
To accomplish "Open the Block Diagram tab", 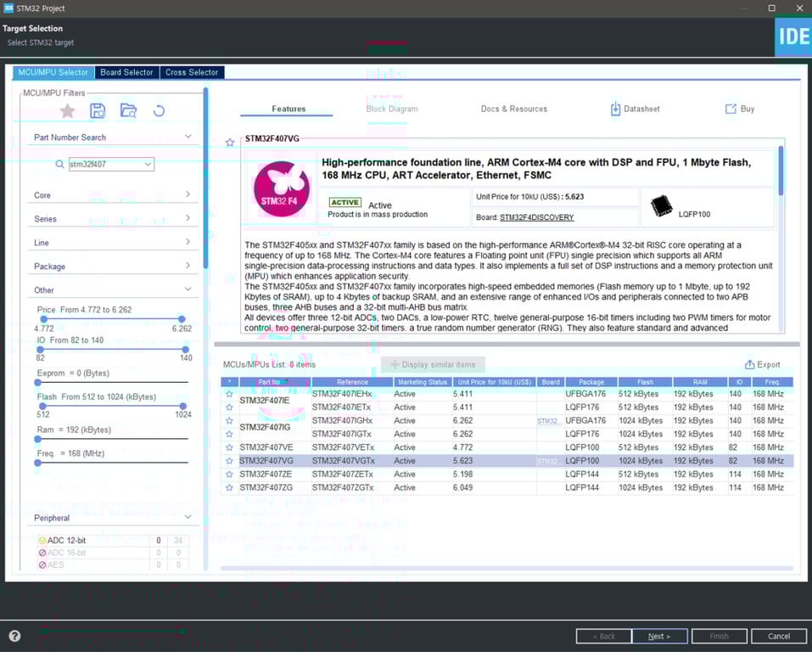I will click(392, 109).
